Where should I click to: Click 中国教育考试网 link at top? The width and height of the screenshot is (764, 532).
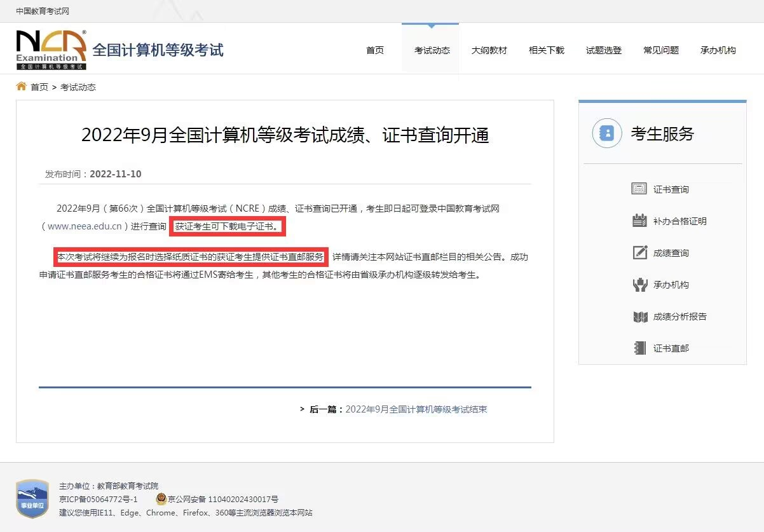click(x=43, y=11)
